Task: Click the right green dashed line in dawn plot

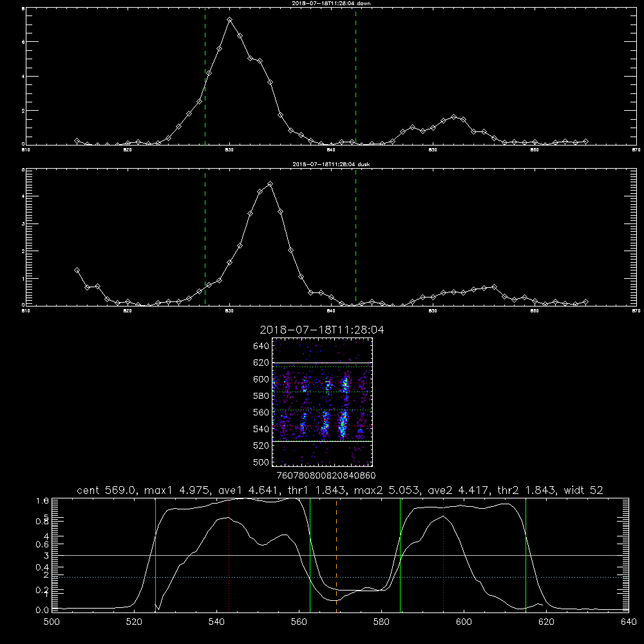Action: click(x=355, y=77)
